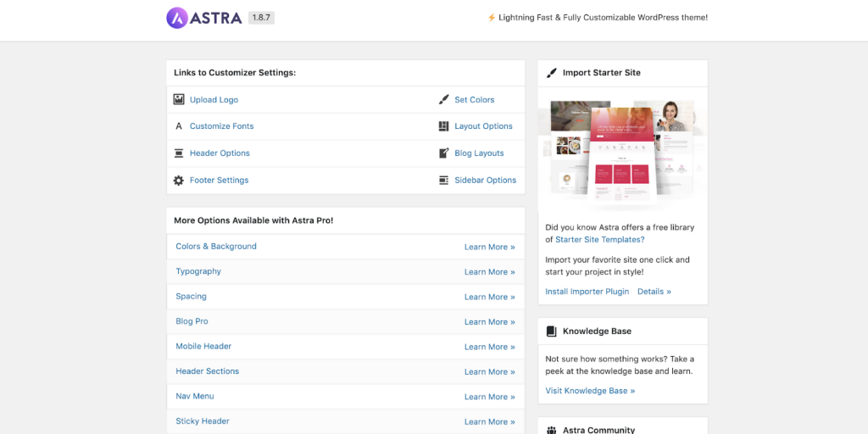Click Learn More for Typography
The width and height of the screenshot is (868, 434).
(489, 272)
